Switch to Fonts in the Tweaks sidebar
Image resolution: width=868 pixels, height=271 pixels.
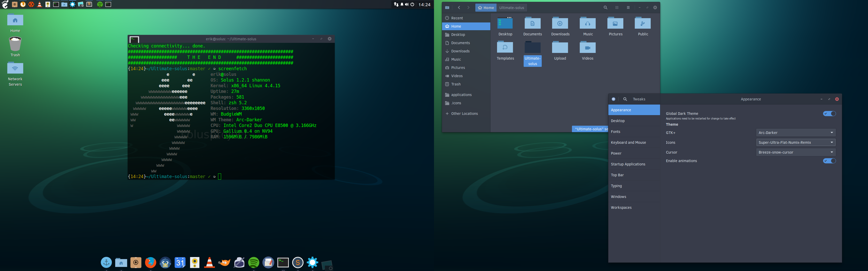634,132
